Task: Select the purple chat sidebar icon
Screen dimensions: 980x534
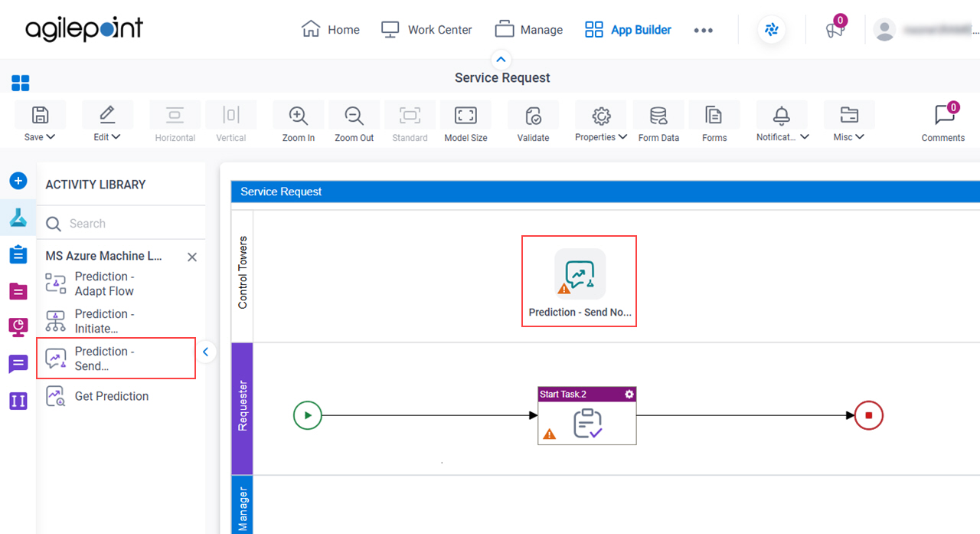Action: coord(18,364)
